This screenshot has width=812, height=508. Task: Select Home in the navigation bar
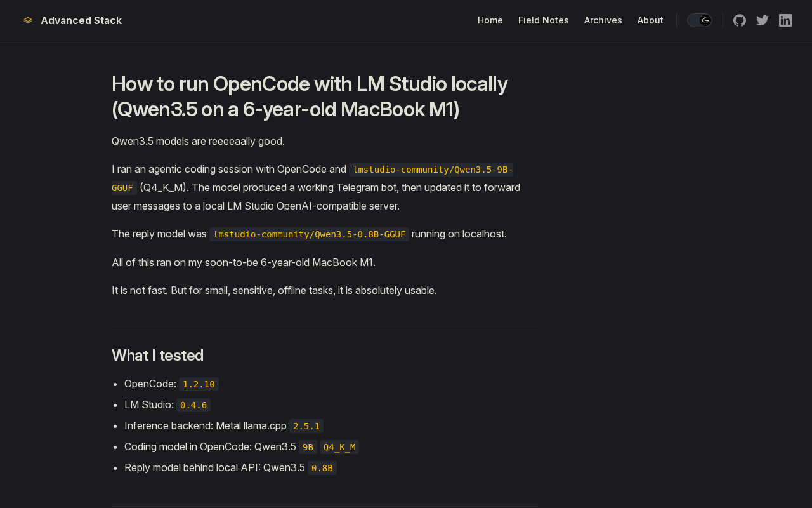[490, 20]
